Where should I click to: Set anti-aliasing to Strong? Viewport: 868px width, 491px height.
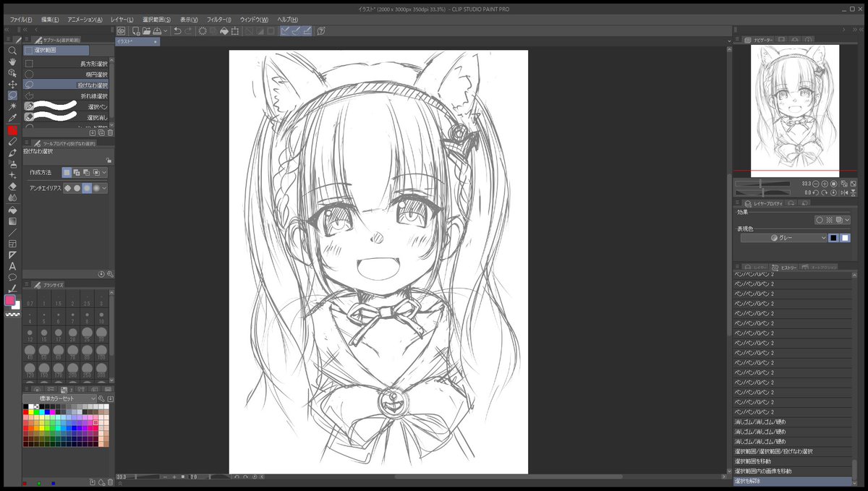coord(95,188)
